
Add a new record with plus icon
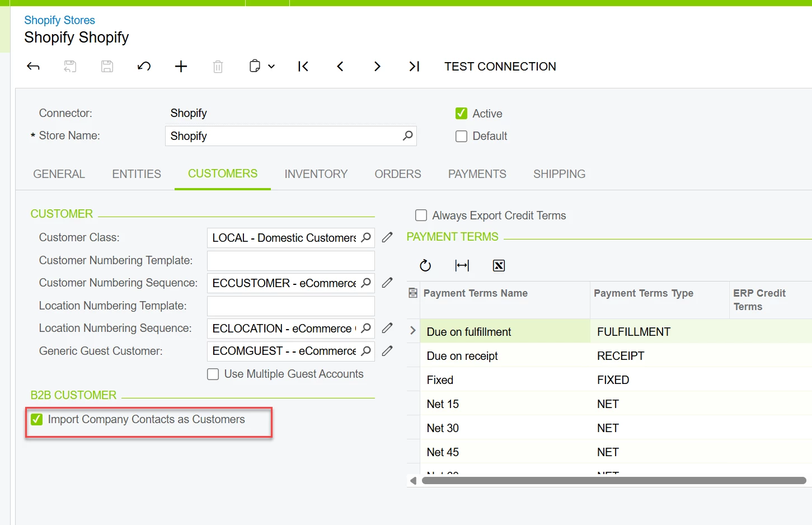coord(181,67)
